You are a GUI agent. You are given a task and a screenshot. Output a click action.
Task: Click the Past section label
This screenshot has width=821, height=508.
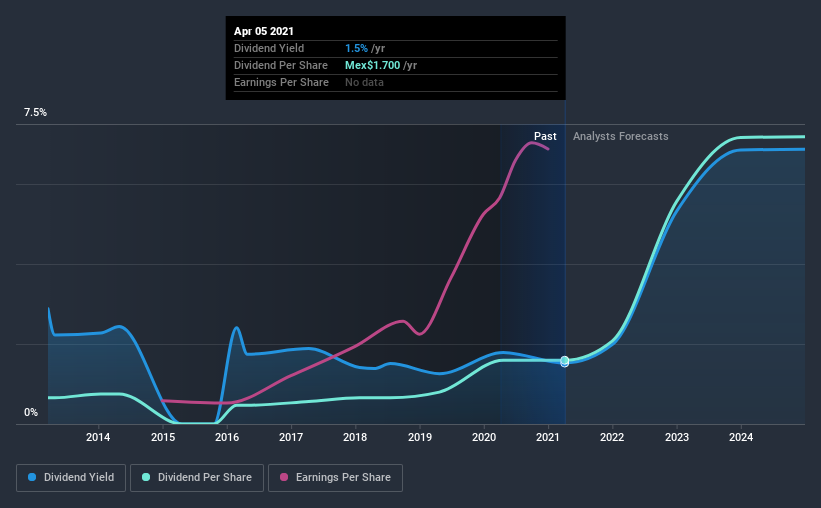pos(545,136)
